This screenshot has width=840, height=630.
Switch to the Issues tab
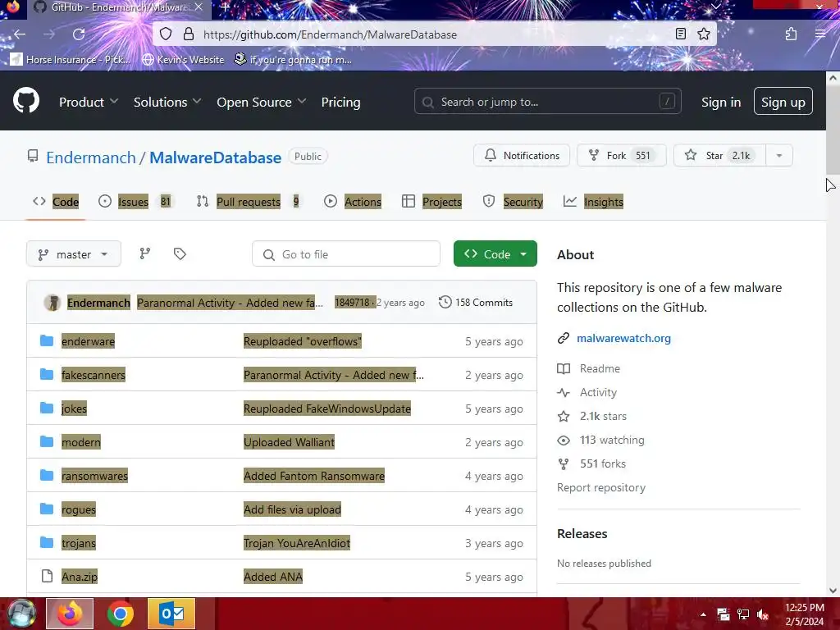[x=135, y=202]
